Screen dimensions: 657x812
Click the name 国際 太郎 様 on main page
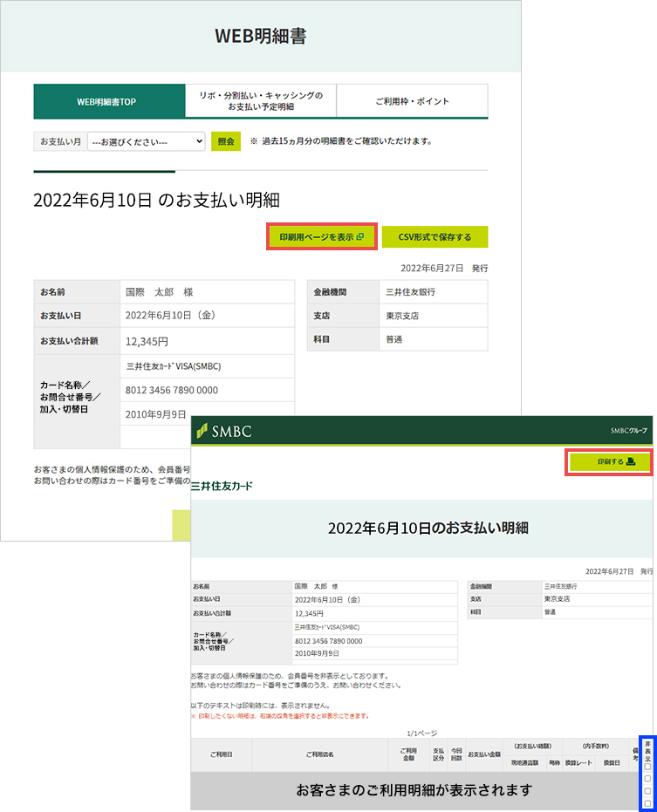(x=159, y=292)
